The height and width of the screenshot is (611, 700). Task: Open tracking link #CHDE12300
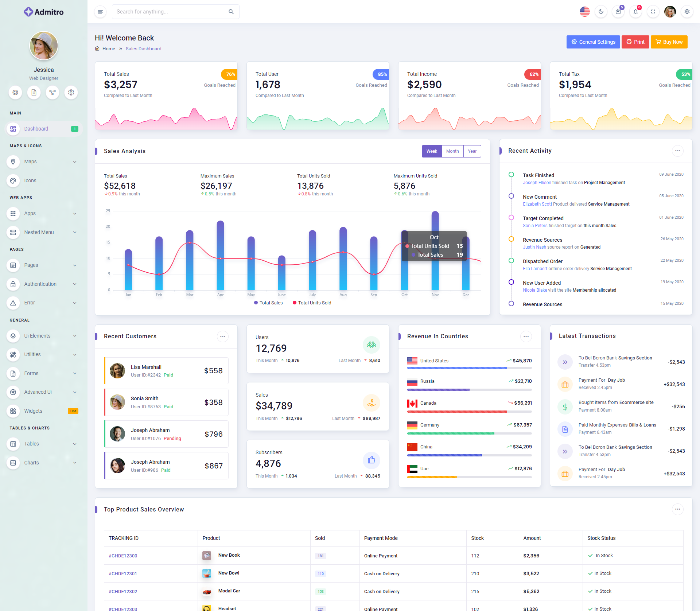(123, 556)
